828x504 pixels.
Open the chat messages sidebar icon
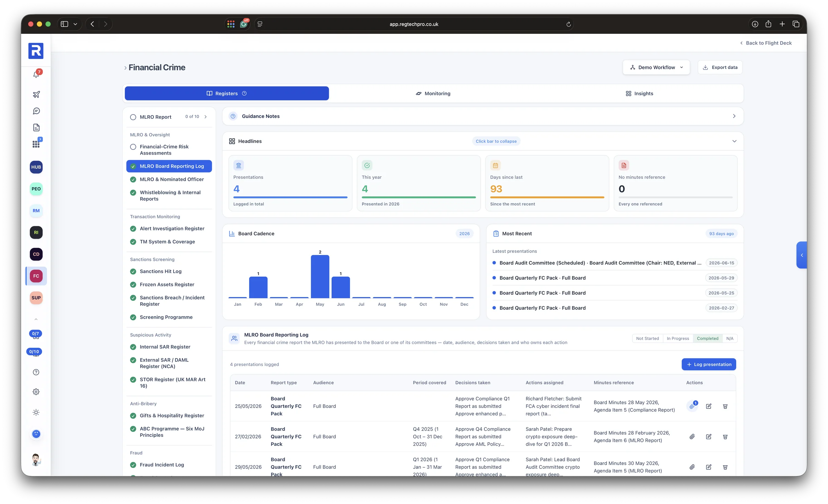tap(36, 111)
